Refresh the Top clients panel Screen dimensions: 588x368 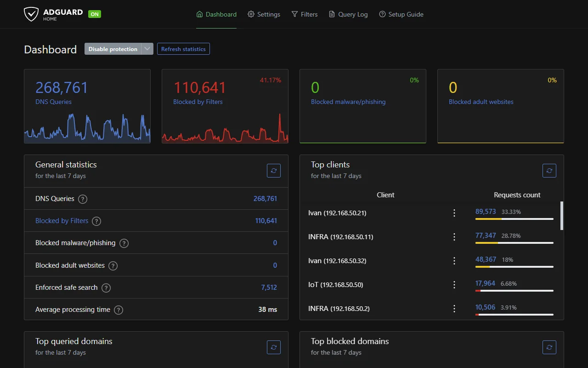549,170
